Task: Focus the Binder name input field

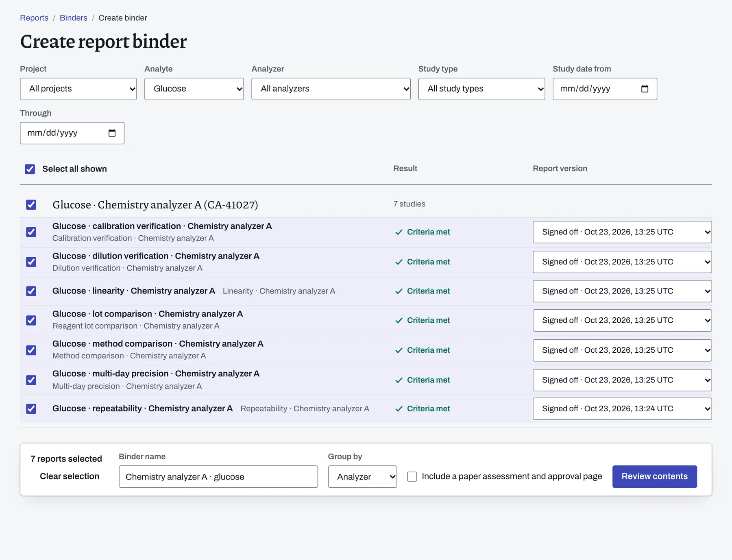Action: click(218, 477)
